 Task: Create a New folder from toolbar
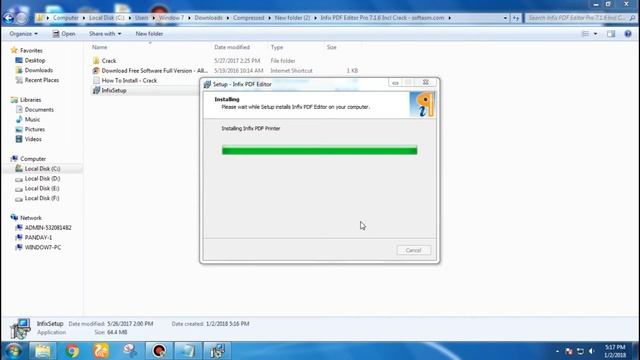[x=149, y=34]
